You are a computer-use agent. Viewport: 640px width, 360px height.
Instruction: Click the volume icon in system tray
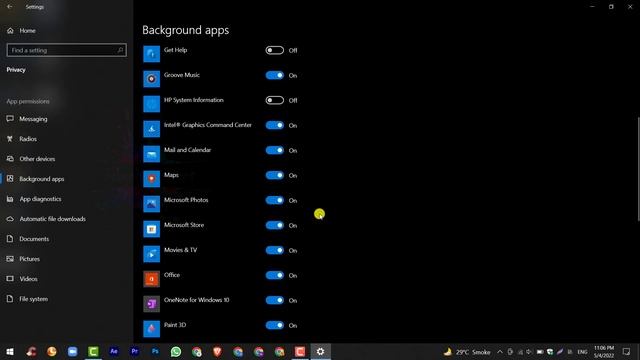coord(529,352)
